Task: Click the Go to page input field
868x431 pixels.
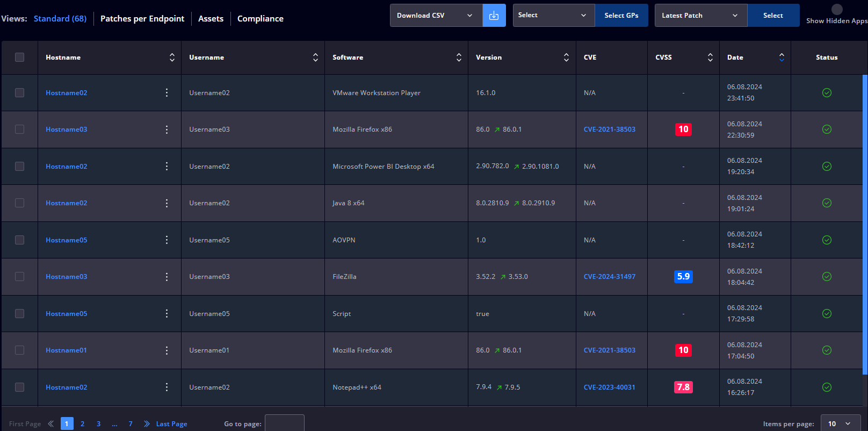Action: click(x=285, y=423)
